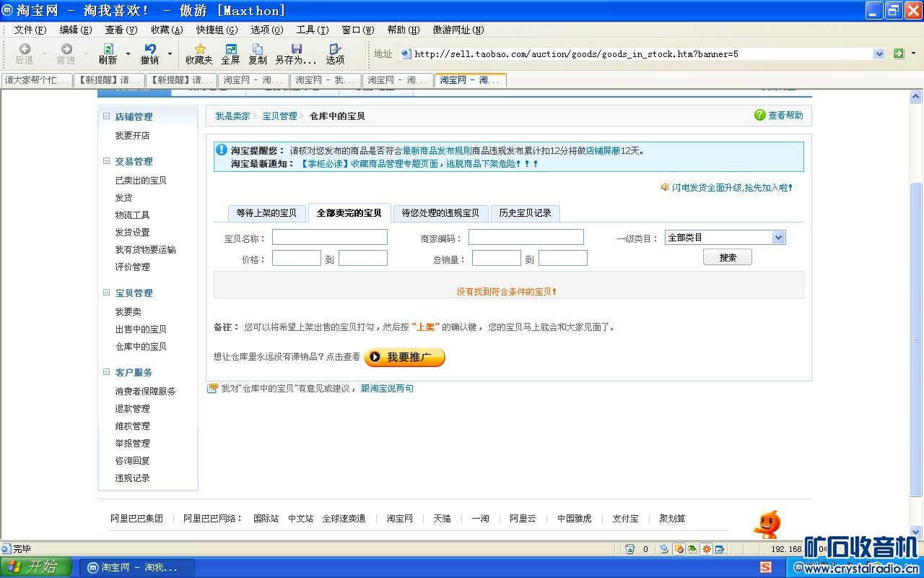
Task: Open the 工具(T) menu
Action: tap(312, 30)
